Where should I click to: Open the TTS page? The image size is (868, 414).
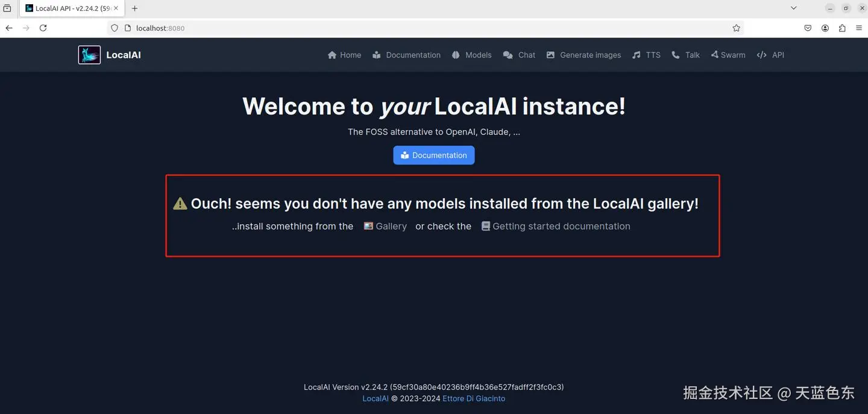click(x=646, y=55)
